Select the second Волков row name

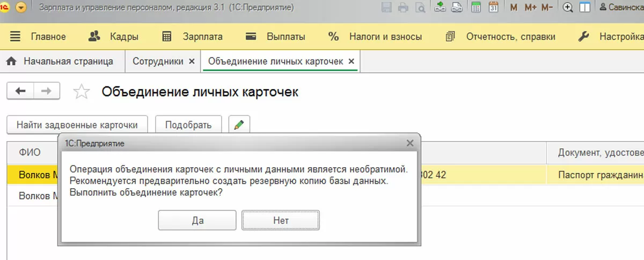coord(38,196)
